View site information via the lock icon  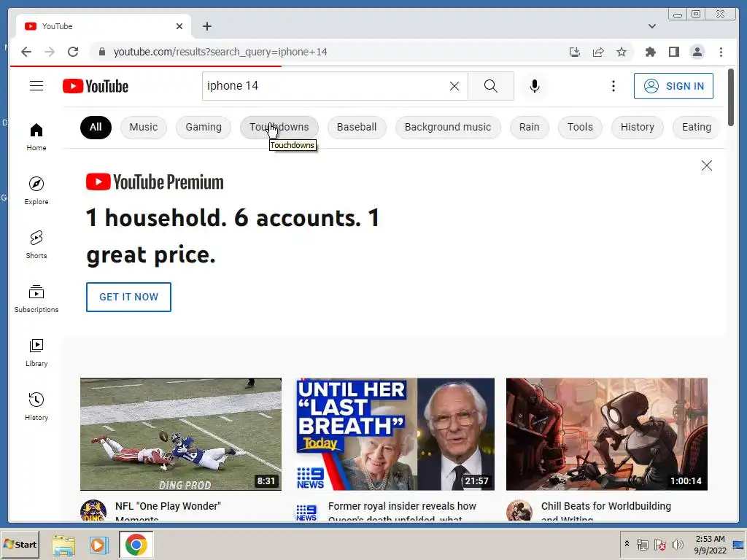click(102, 52)
